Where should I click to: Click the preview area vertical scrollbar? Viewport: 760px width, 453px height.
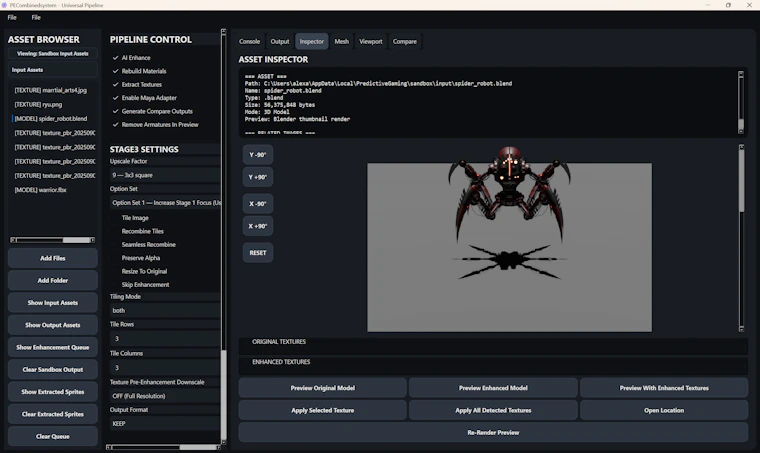pos(741,238)
